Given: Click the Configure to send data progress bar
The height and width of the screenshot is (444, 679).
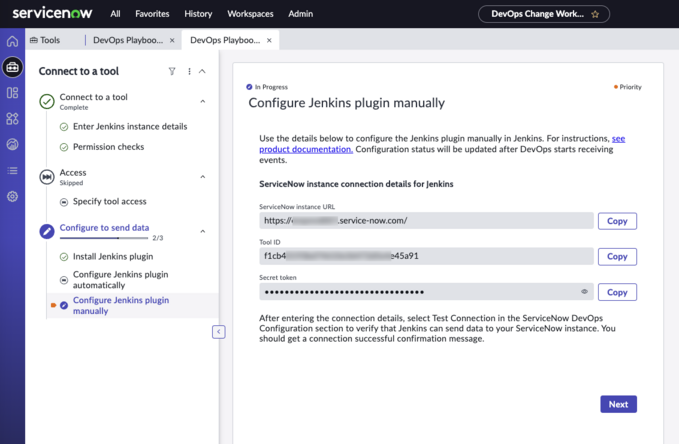Looking at the screenshot, I should [103, 238].
